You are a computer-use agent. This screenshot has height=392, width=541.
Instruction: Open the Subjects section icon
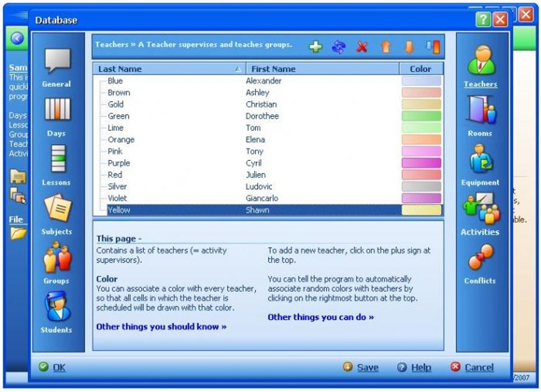pos(58,208)
